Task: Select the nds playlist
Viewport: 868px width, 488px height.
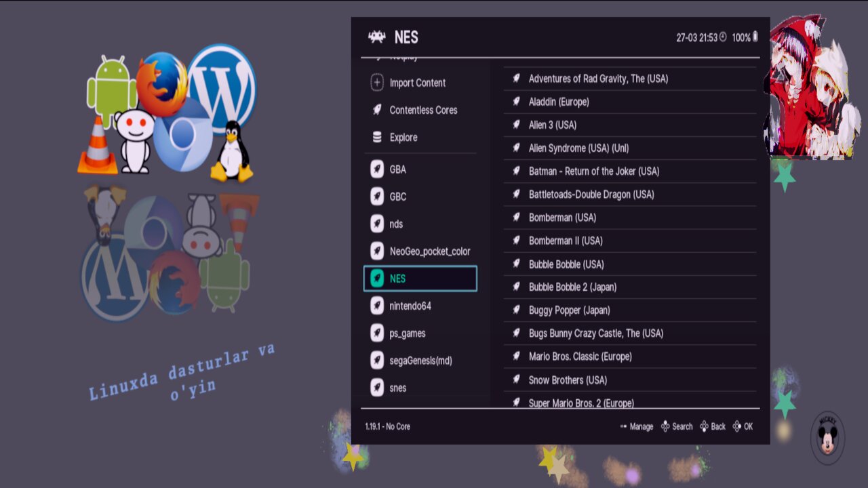Action: [420, 224]
